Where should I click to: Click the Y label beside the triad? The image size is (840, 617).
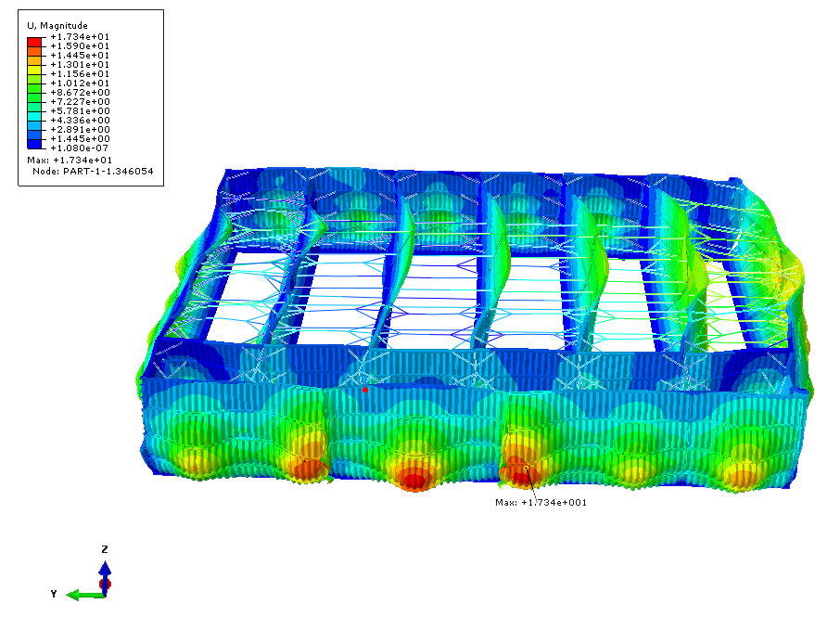[55, 592]
